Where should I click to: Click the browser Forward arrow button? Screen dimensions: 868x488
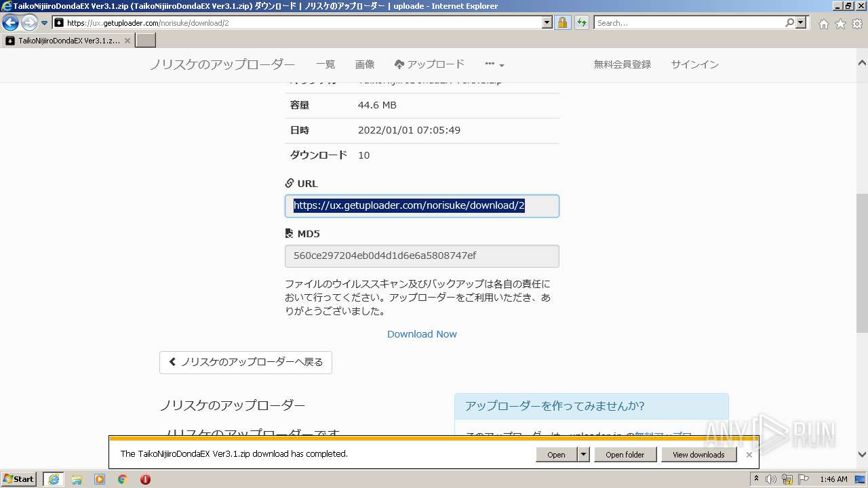coord(29,23)
